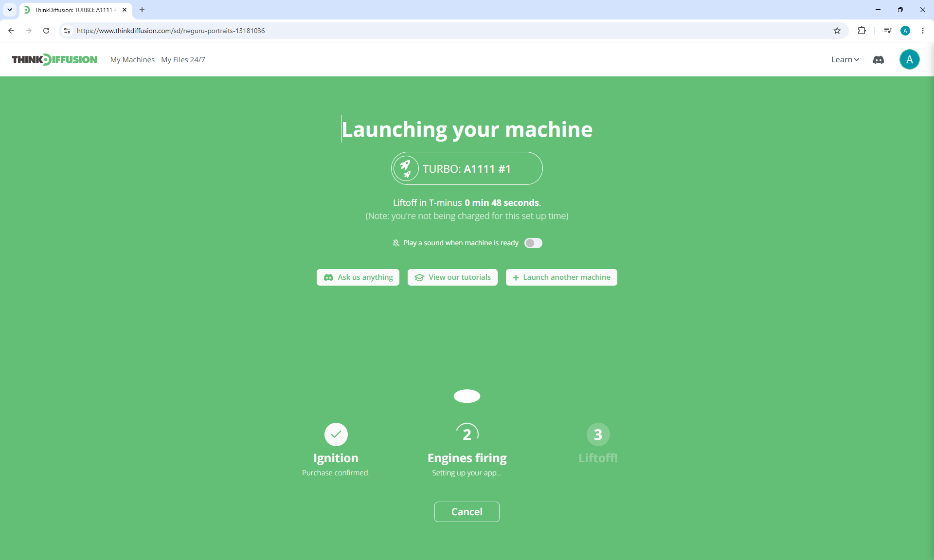
Task: Open a new browser tab
Action: [142, 10]
